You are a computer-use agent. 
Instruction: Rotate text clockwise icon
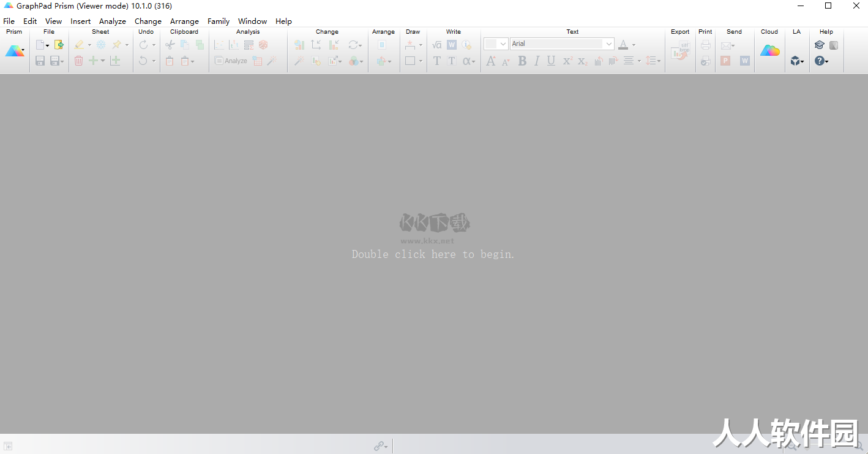click(613, 61)
